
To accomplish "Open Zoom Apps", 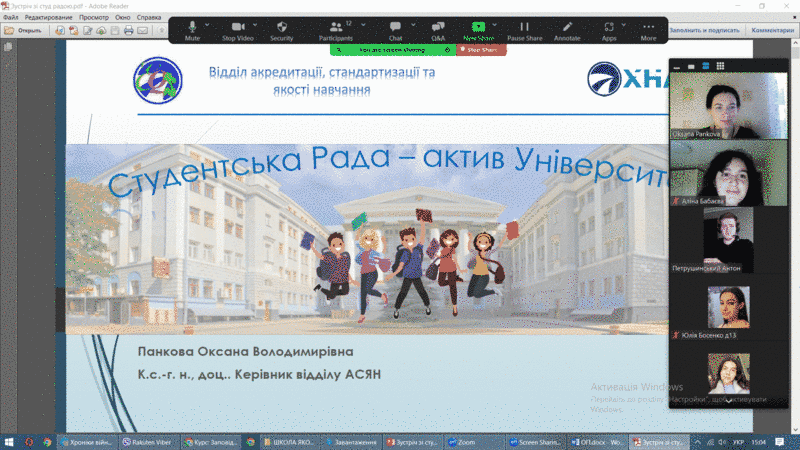I will coord(609,31).
